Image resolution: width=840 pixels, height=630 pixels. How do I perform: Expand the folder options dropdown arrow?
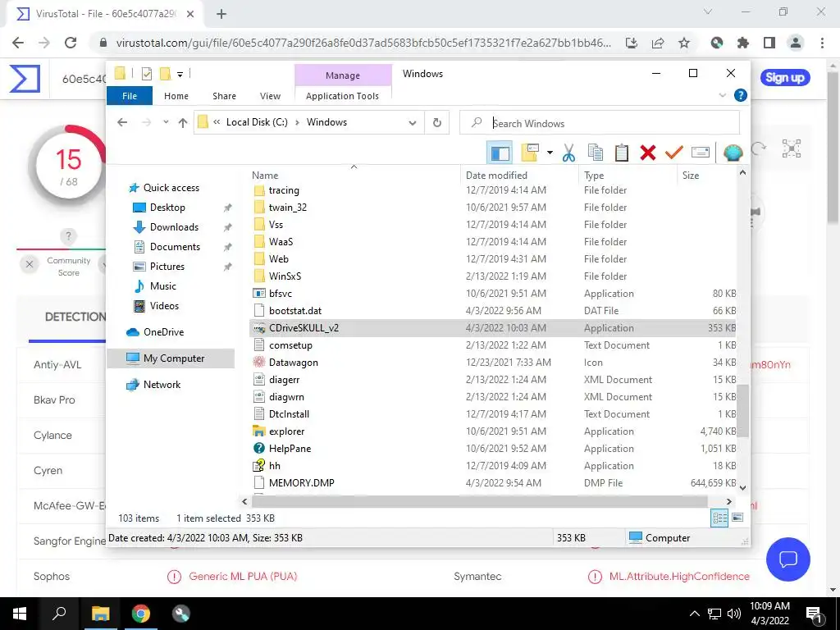coord(550,153)
